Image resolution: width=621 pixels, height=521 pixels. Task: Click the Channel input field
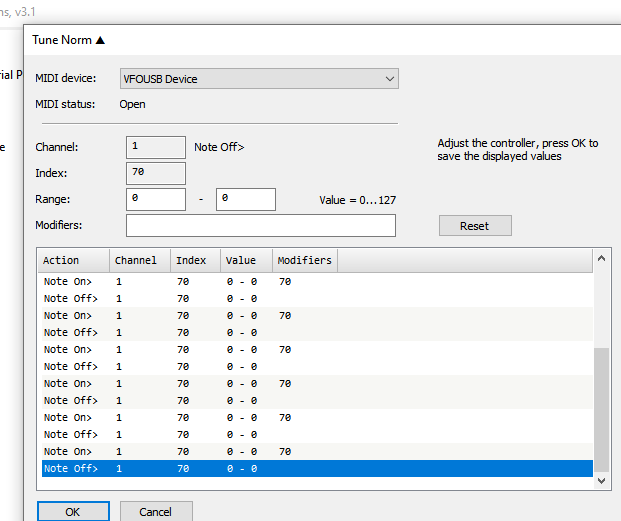155,147
